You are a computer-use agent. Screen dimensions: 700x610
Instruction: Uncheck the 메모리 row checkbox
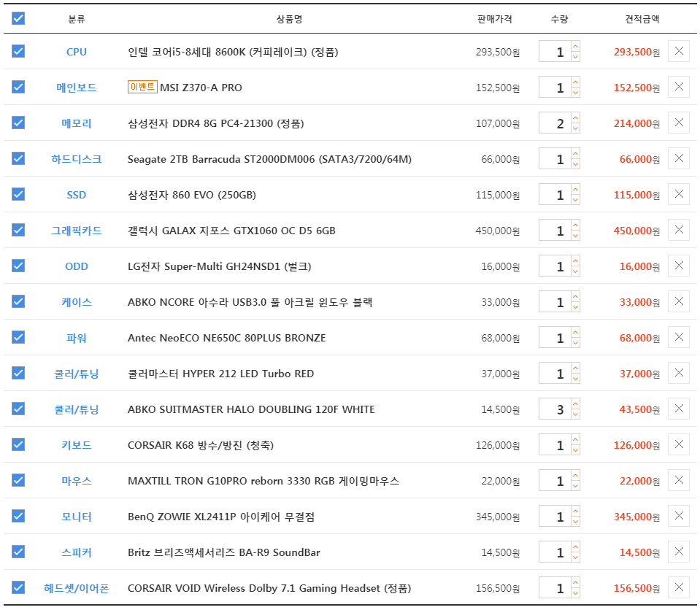18,123
